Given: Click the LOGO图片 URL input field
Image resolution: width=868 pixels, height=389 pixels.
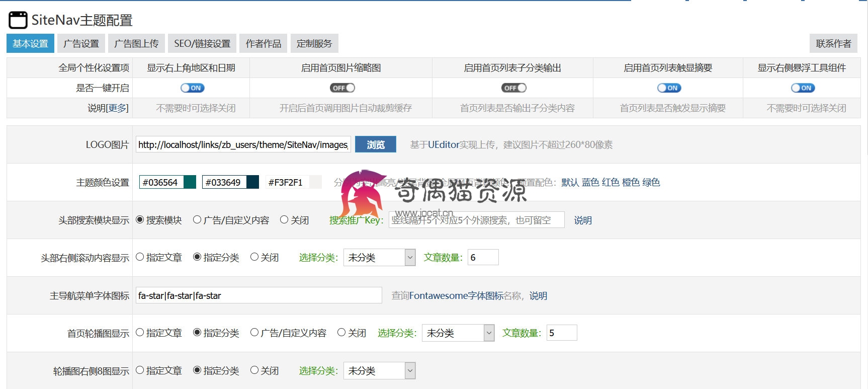Looking at the screenshot, I should (x=243, y=145).
